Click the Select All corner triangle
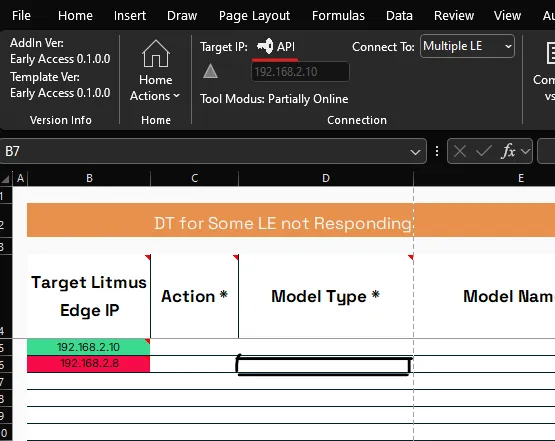The height and width of the screenshot is (441, 555). point(6,178)
